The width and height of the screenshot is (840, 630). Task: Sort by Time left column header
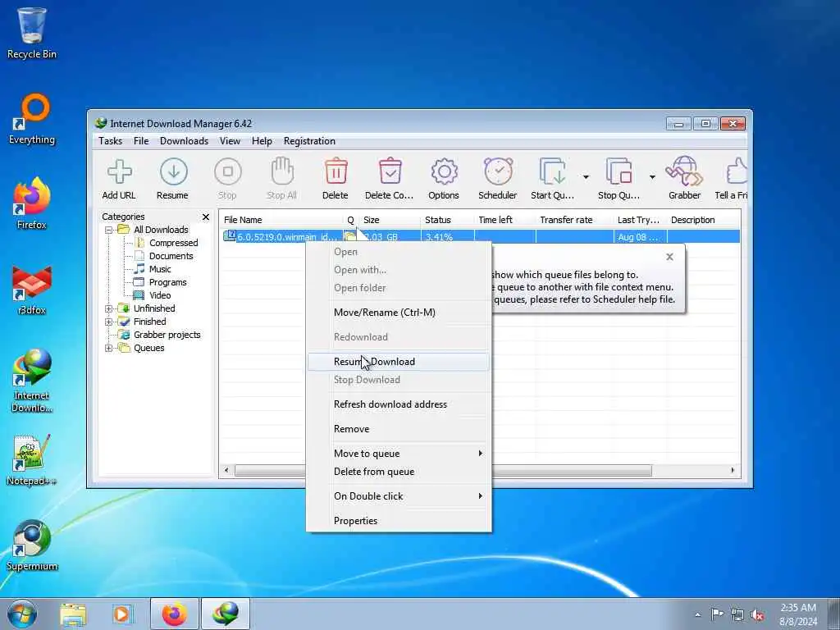(505, 220)
